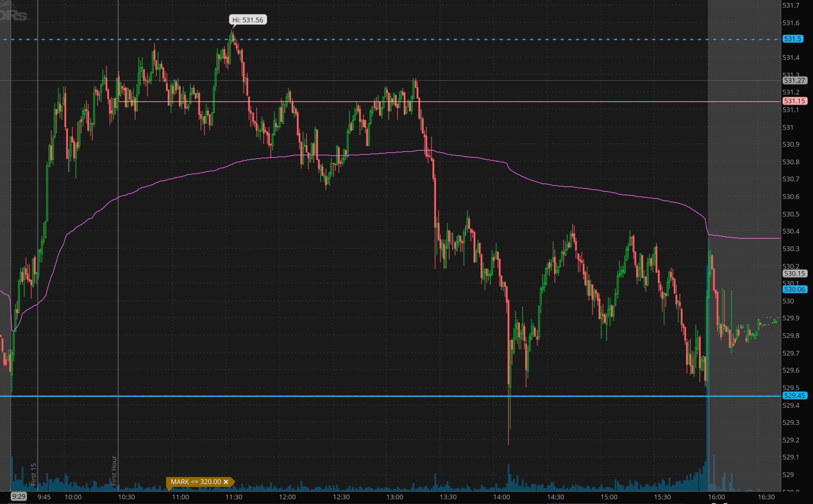Click the 531.7 top price axis label
The height and width of the screenshot is (504, 813).
tap(791, 5)
